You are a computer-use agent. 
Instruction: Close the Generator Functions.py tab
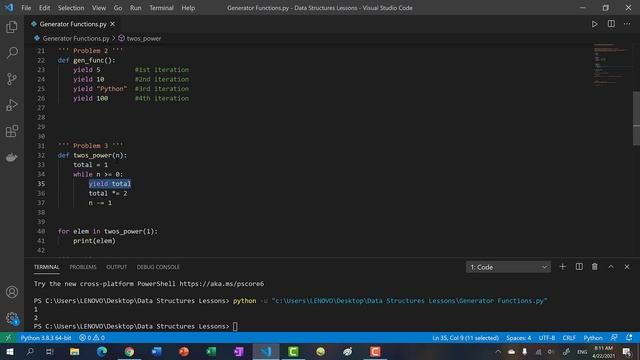(x=112, y=24)
